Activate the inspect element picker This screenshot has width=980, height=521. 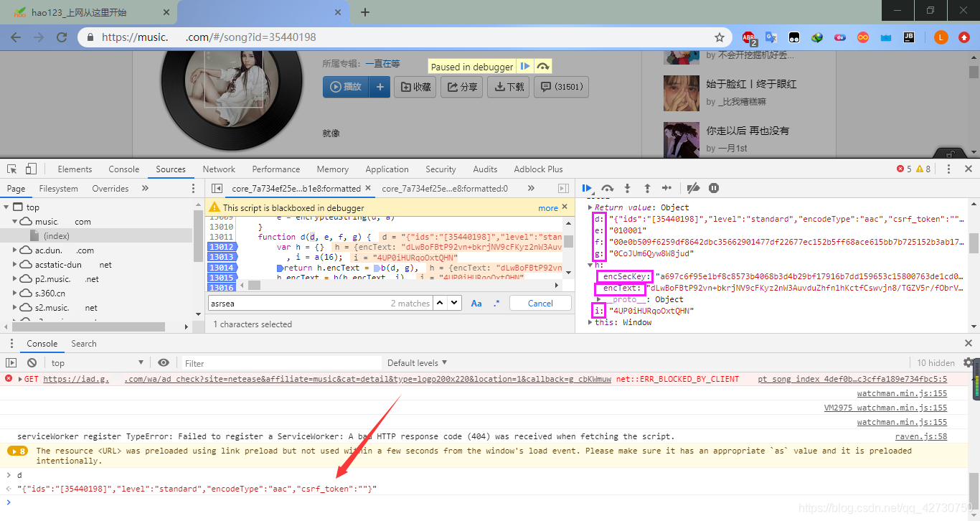pyautogui.click(x=12, y=169)
